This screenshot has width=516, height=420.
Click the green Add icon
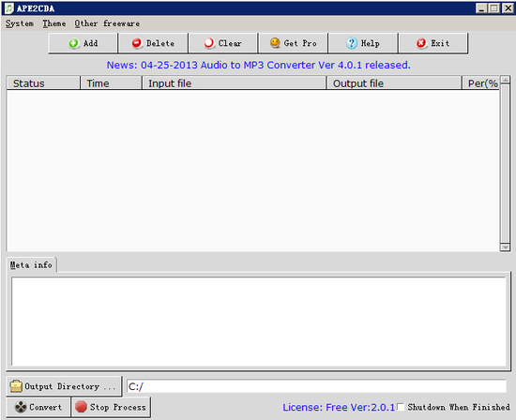pyautogui.click(x=74, y=43)
